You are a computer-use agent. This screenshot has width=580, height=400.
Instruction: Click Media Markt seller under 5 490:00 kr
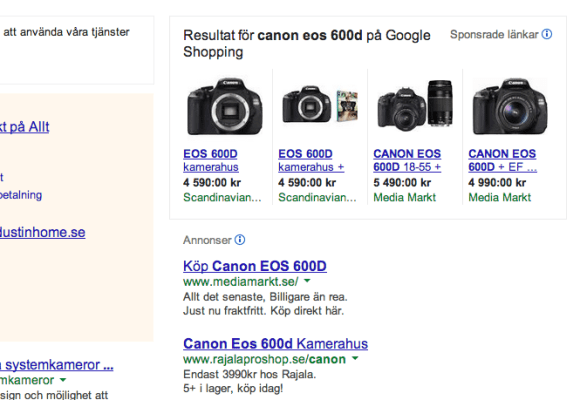point(405,197)
